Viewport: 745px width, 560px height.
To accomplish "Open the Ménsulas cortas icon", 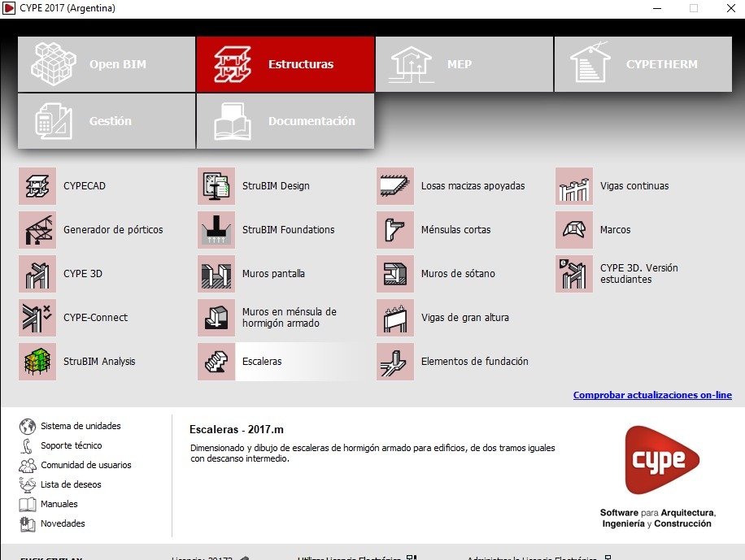I will tap(395, 230).
